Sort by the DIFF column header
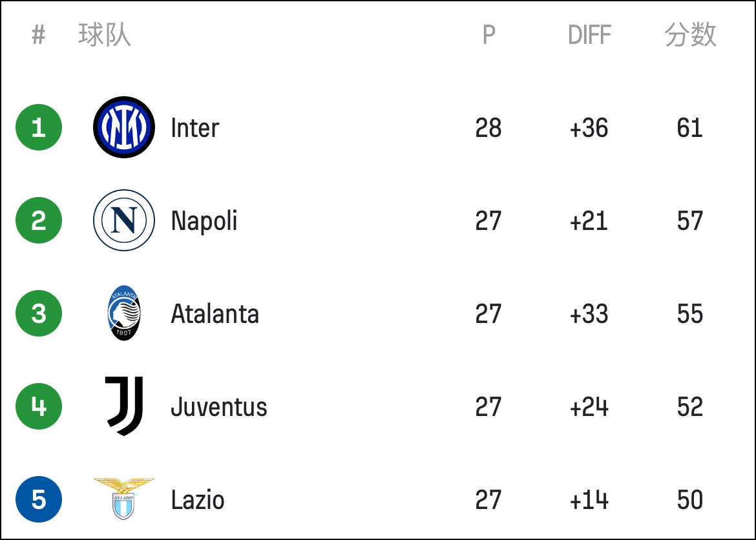756x540 pixels. (x=589, y=35)
